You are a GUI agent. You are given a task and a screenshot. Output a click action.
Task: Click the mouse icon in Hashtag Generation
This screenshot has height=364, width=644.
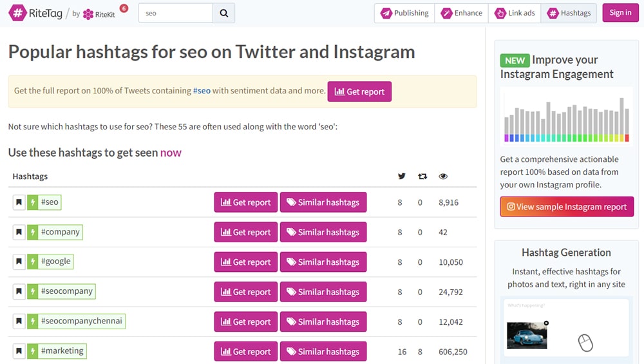pos(585,343)
